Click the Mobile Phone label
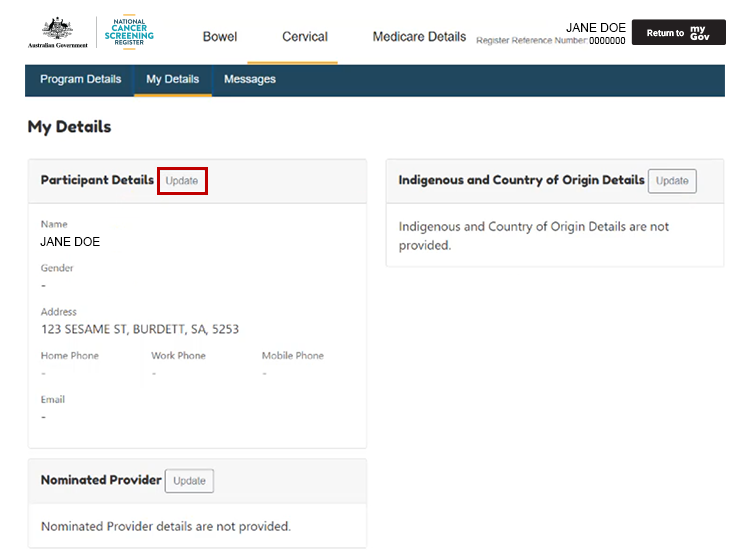The height and width of the screenshot is (550, 750). [x=293, y=356]
